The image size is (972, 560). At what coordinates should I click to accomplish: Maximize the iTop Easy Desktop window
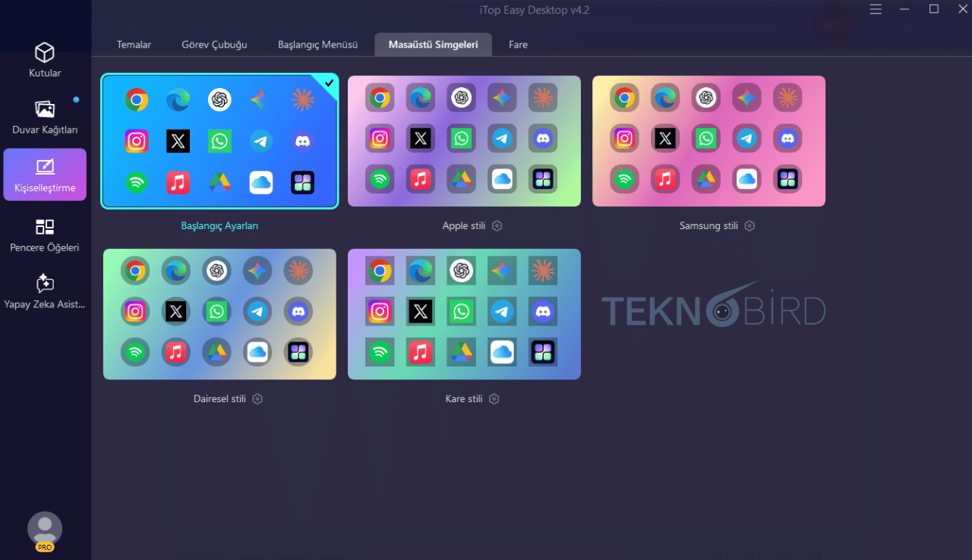pyautogui.click(x=934, y=9)
